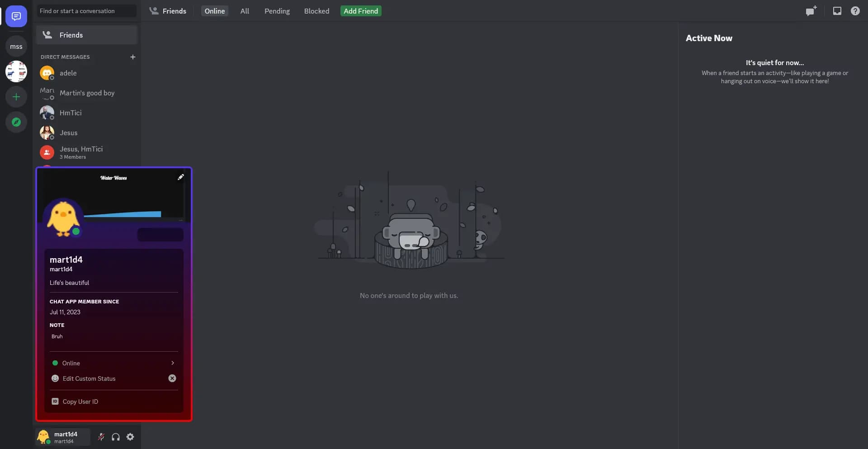Click the DIRECT MESSAGES header label

65,57
